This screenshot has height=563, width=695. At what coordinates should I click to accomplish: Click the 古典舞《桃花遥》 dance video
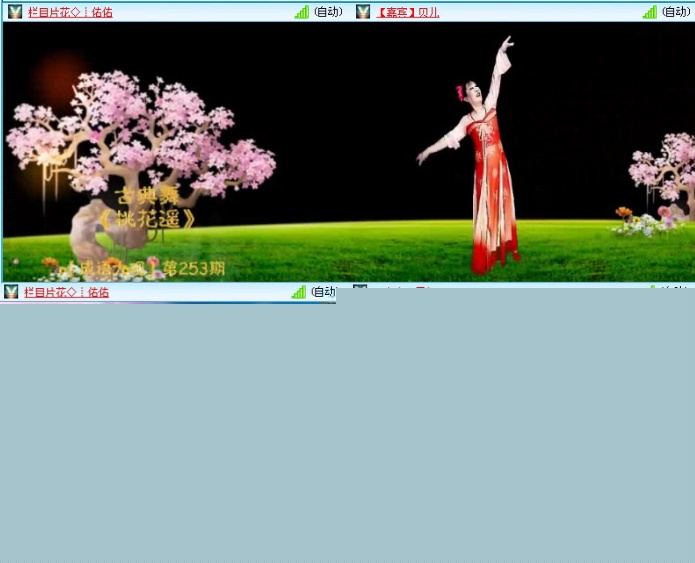(348, 152)
